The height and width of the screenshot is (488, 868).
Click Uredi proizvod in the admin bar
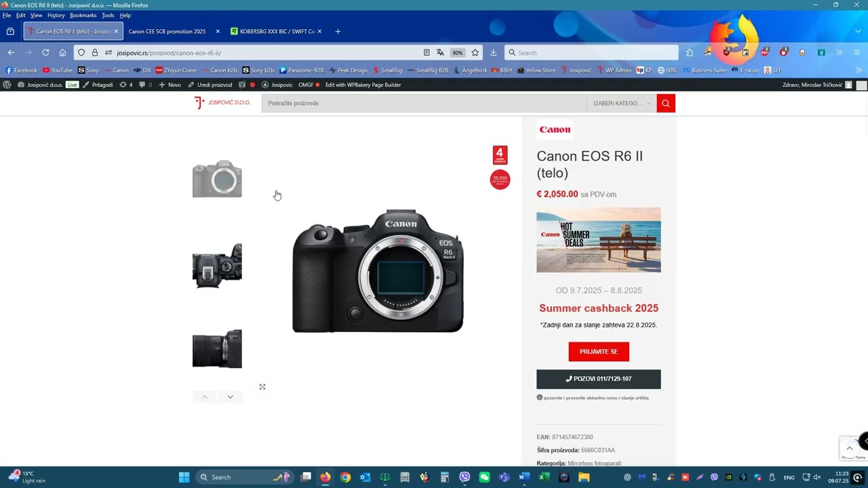tap(210, 85)
